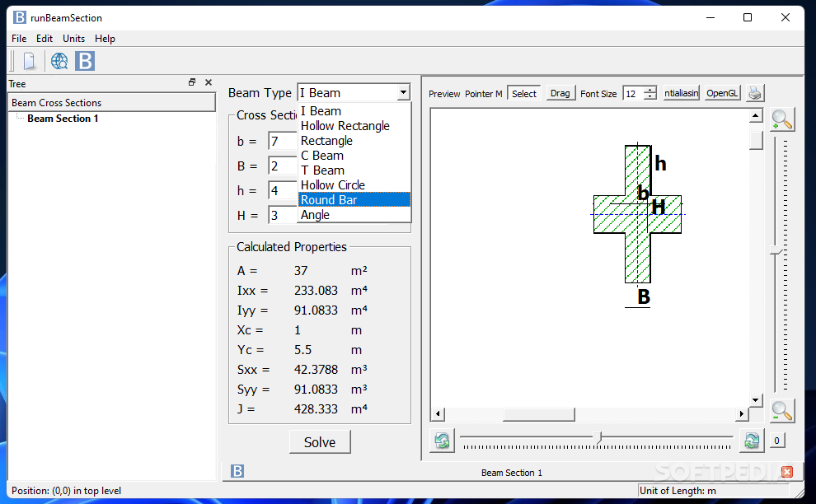This screenshot has height=504, width=816.
Task: Toggle the Antialiasing button
Action: point(681,93)
